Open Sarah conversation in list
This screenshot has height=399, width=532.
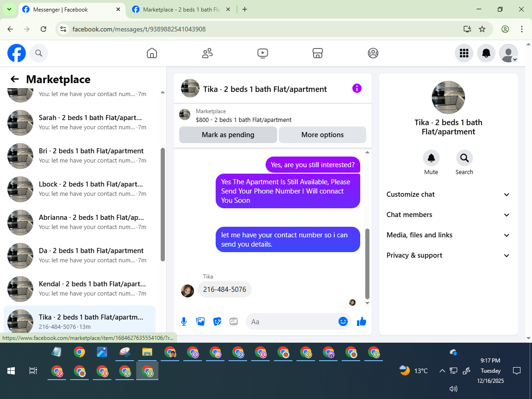80,122
